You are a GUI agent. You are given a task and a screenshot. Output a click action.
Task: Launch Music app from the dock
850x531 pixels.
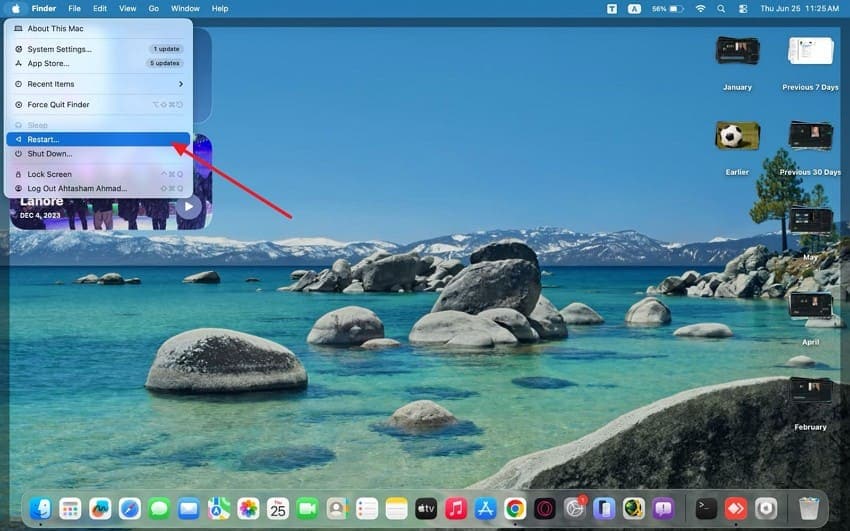tap(456, 509)
